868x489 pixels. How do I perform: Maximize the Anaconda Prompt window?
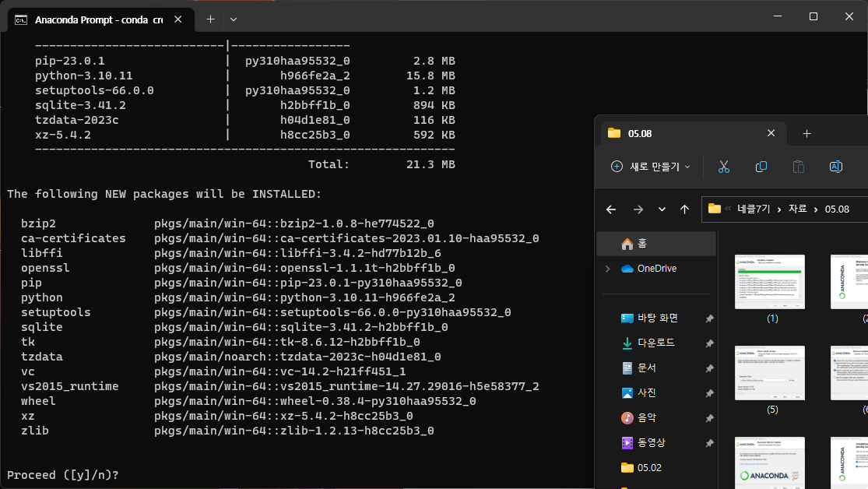(814, 16)
